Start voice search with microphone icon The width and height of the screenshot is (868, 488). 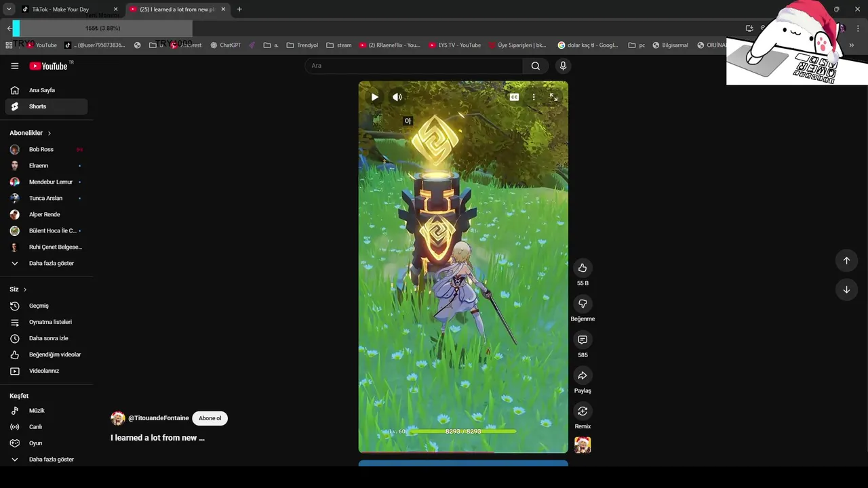563,66
